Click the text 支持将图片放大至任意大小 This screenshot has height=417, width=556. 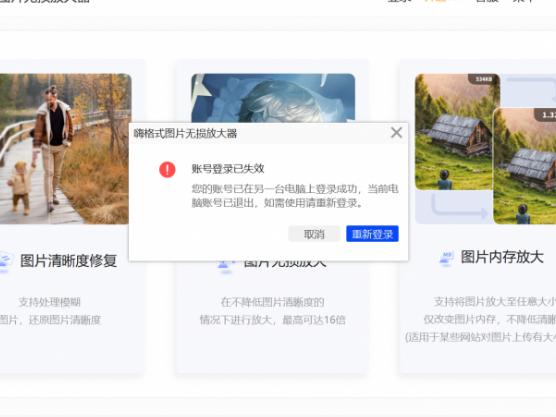coord(495,302)
